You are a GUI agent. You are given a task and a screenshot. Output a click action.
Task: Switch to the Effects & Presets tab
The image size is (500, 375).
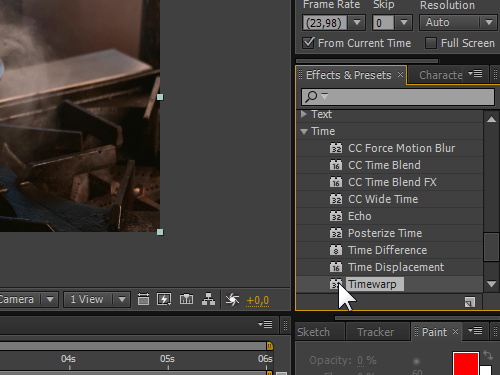(x=348, y=75)
